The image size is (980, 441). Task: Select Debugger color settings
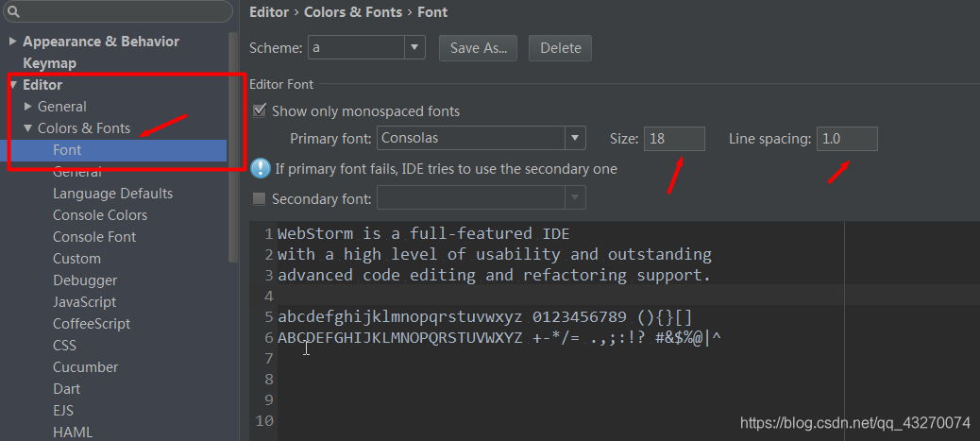(x=85, y=280)
